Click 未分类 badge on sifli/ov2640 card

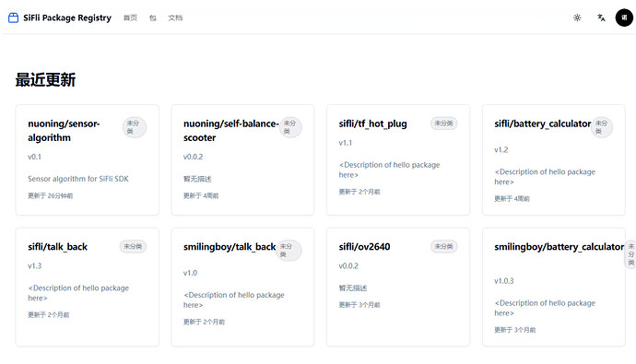pos(443,246)
